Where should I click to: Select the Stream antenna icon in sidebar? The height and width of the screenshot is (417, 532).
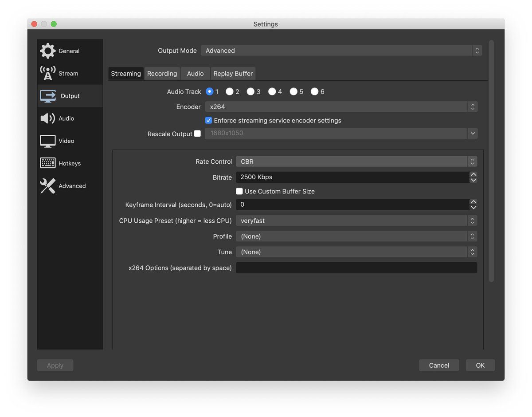[x=48, y=73]
